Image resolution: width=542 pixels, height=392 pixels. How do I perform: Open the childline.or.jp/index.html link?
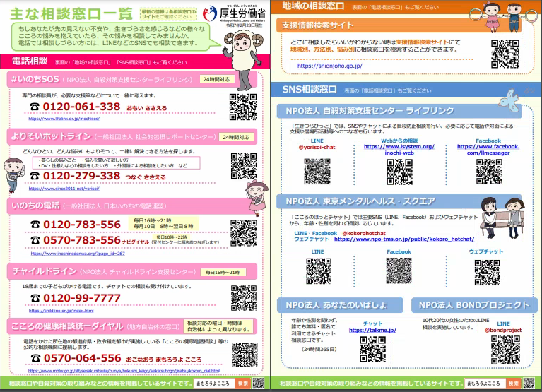(x=61, y=311)
